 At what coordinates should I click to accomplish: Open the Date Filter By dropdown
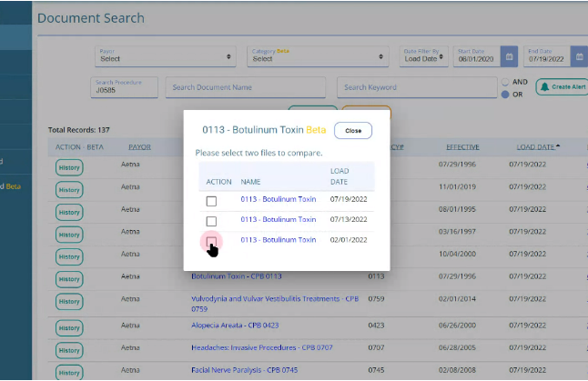[423, 56]
